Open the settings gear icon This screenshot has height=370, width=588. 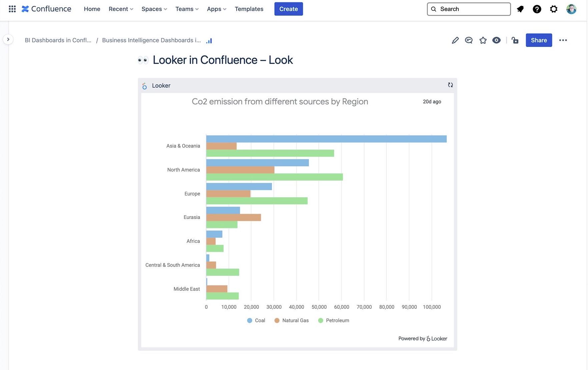tap(554, 9)
